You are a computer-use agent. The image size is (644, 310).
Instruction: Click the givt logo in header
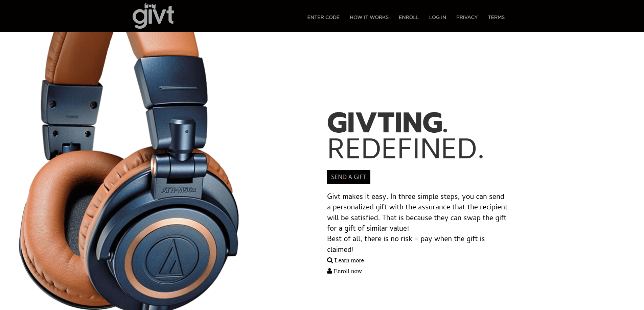coord(153,16)
